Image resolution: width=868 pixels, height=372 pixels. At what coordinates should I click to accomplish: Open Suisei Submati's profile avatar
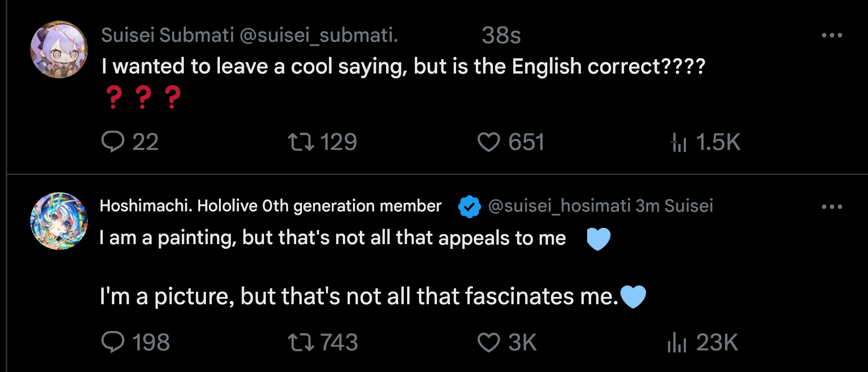pos(59,50)
